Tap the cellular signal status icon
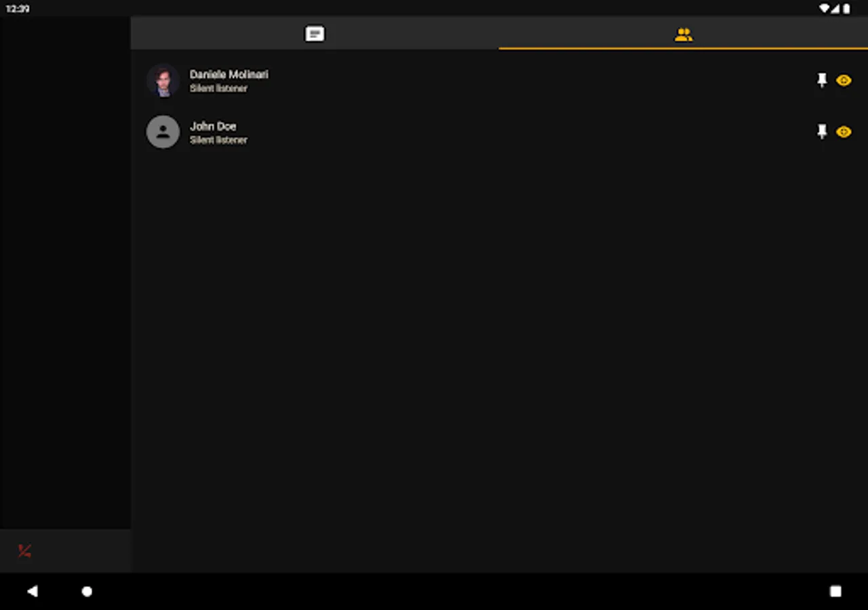The height and width of the screenshot is (610, 868). pyautogui.click(x=835, y=9)
